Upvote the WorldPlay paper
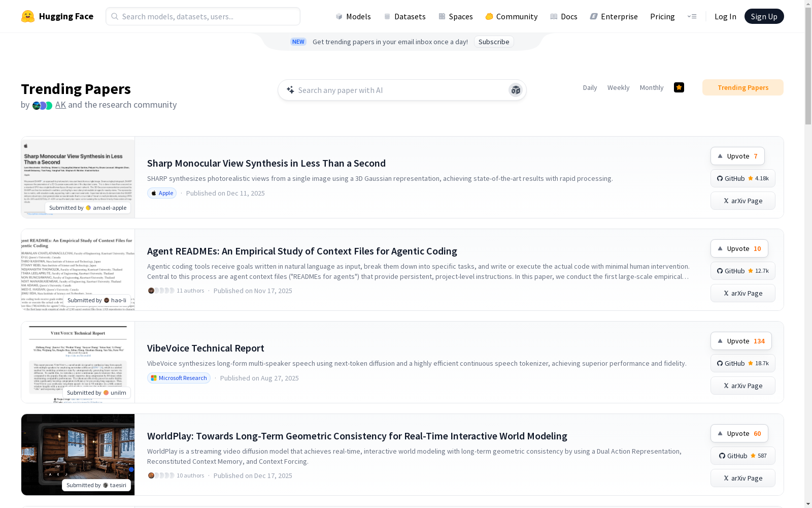The image size is (812, 508). tap(739, 433)
